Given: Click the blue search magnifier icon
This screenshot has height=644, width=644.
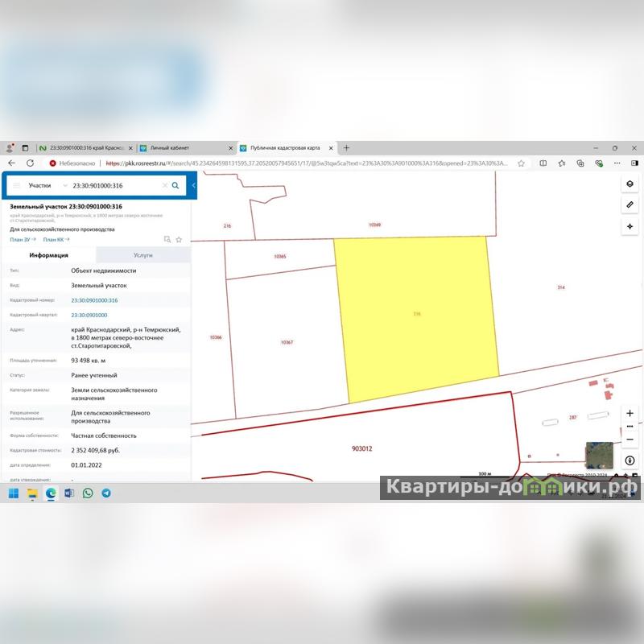Looking at the screenshot, I should click(x=175, y=185).
